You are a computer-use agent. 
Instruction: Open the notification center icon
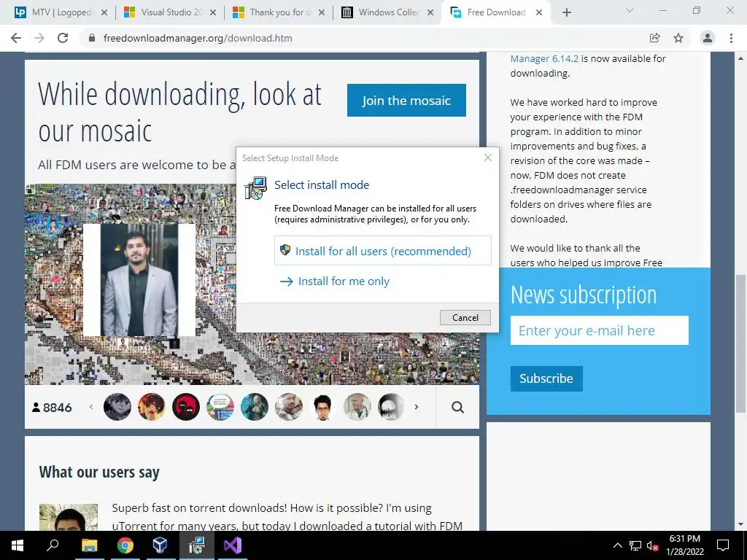723,545
